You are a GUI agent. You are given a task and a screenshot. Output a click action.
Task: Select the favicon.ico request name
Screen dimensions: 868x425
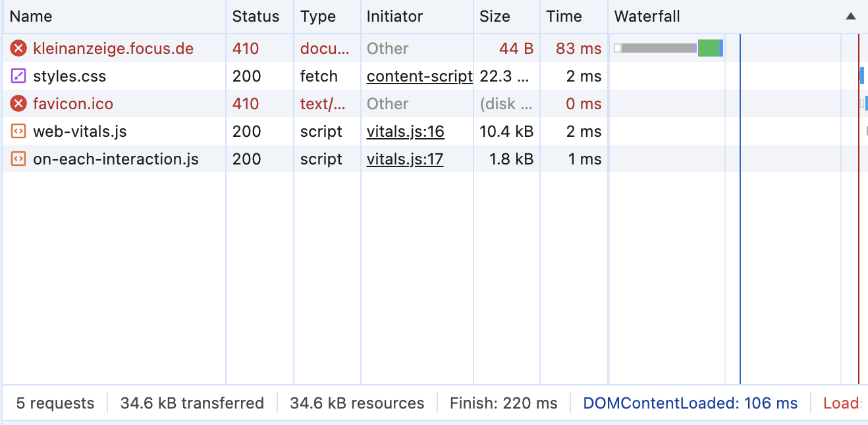[73, 104]
